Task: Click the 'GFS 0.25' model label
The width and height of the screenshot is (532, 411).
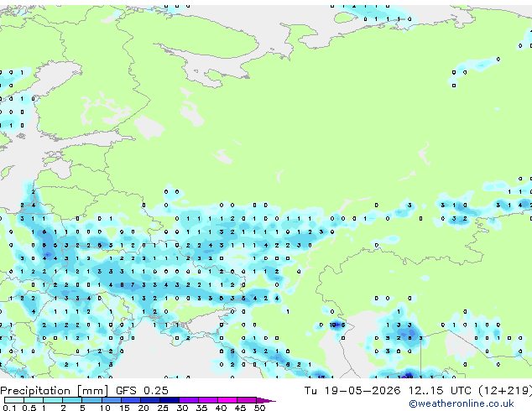Action: (x=142, y=390)
